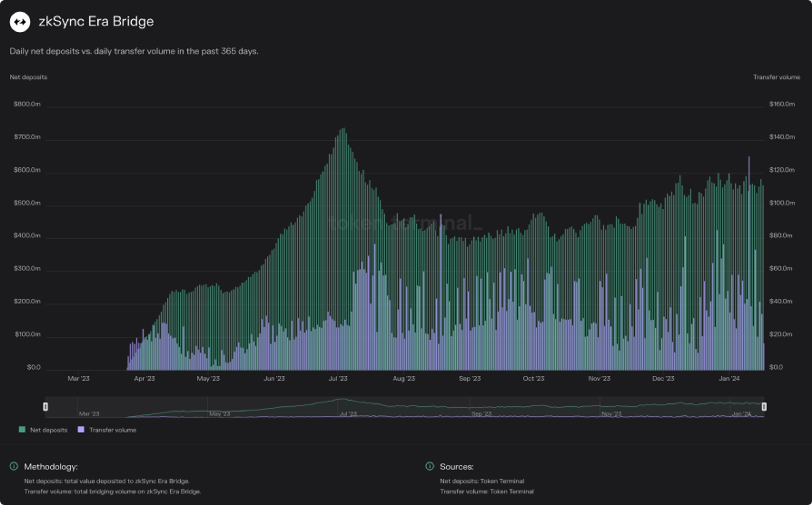Click the Jan '24 x-axis label

[x=729, y=378]
